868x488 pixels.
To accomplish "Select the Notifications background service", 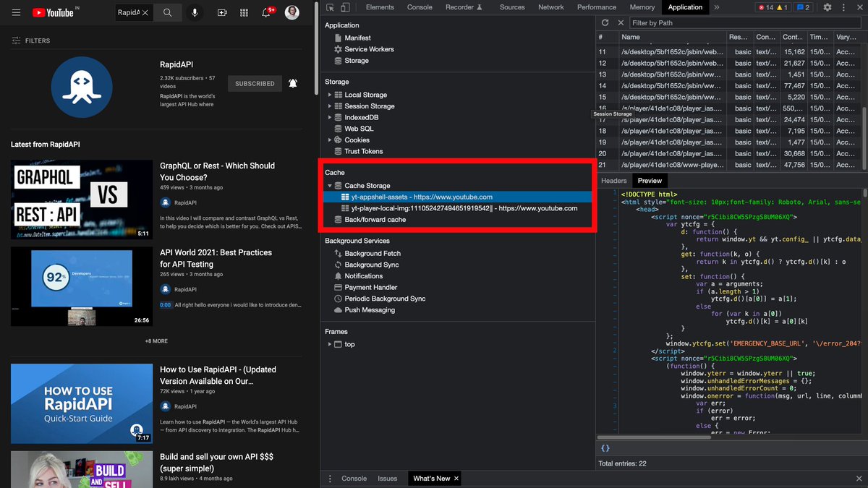I will coord(363,276).
